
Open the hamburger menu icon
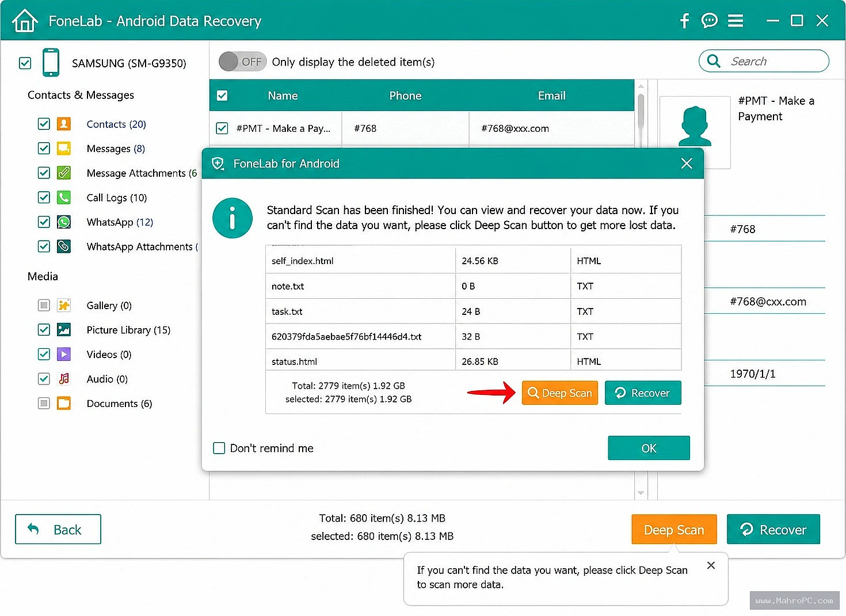click(736, 21)
